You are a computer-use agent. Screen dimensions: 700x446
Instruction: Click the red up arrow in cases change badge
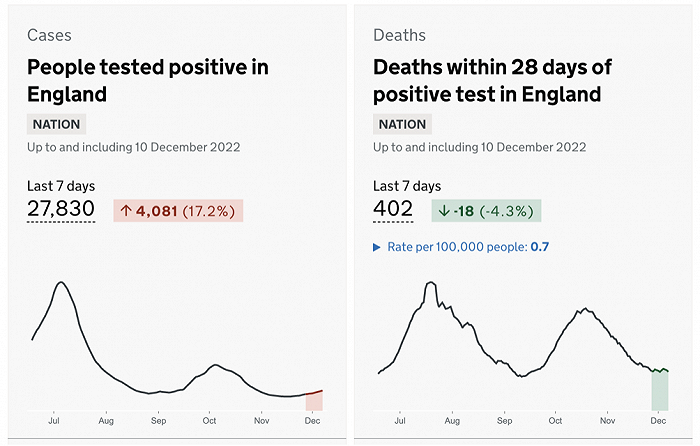pyautogui.click(x=126, y=211)
